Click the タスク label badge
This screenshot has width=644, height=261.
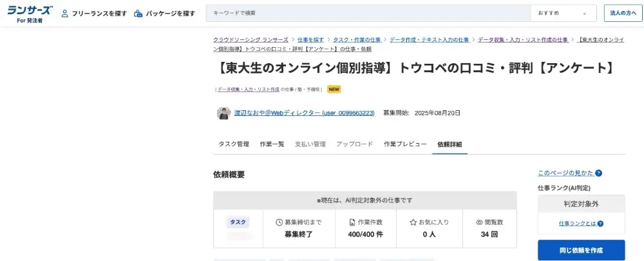tap(238, 222)
